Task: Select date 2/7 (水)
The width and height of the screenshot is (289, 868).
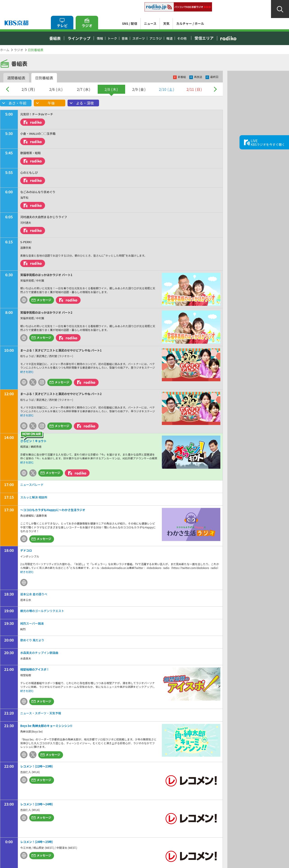Action: click(x=84, y=89)
